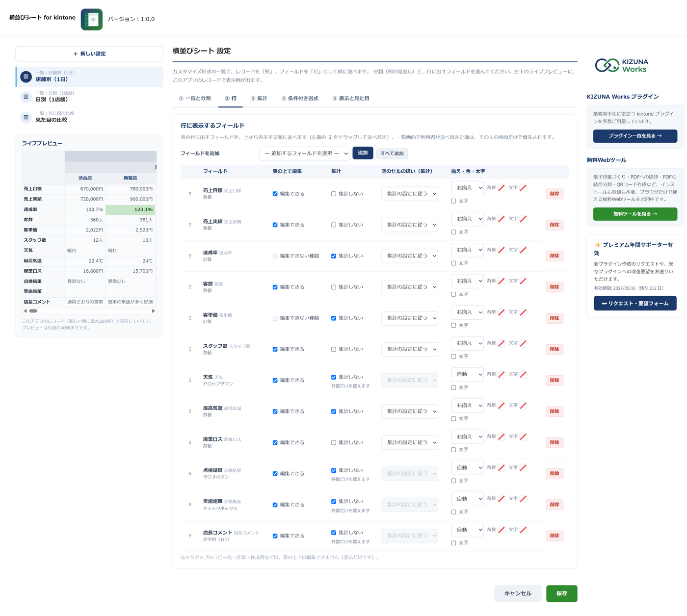Delete the 客単価 row with 削除
The height and width of the screenshot is (616, 687).
(x=555, y=318)
